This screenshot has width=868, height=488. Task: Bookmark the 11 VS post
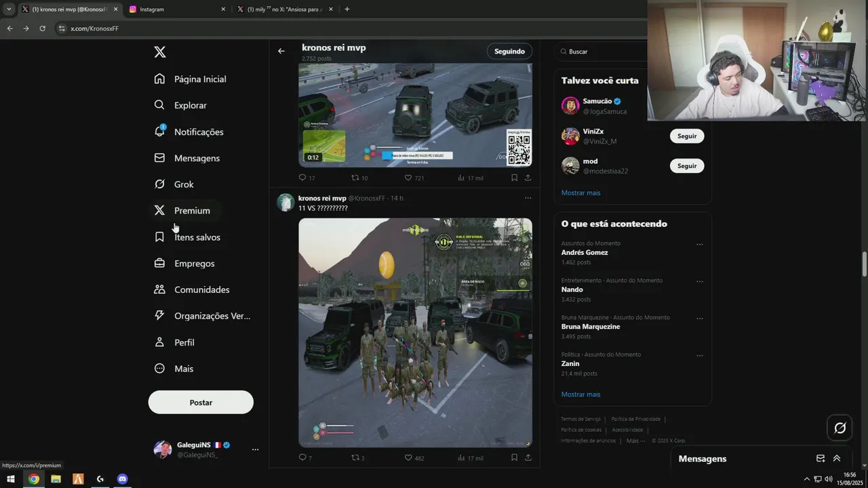click(514, 457)
